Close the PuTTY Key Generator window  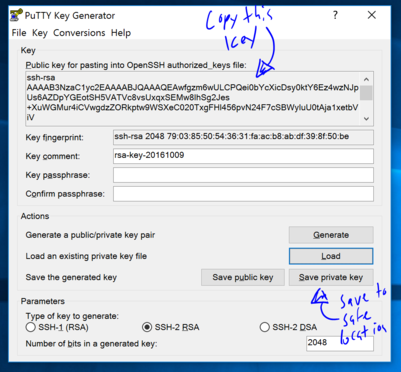(x=372, y=15)
